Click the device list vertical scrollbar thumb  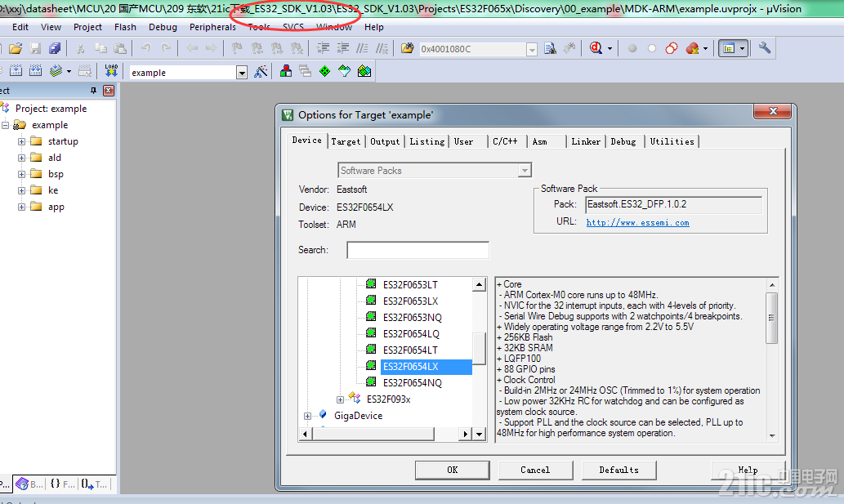pos(479,349)
